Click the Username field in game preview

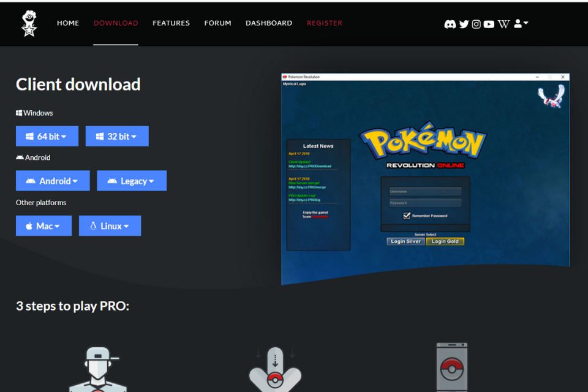tap(425, 191)
